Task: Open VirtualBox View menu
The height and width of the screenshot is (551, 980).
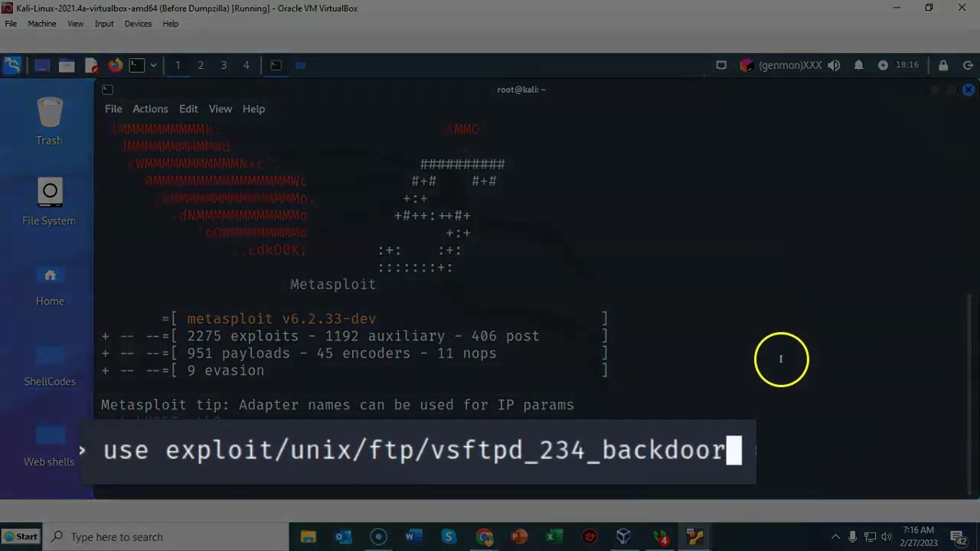Action: tap(75, 24)
